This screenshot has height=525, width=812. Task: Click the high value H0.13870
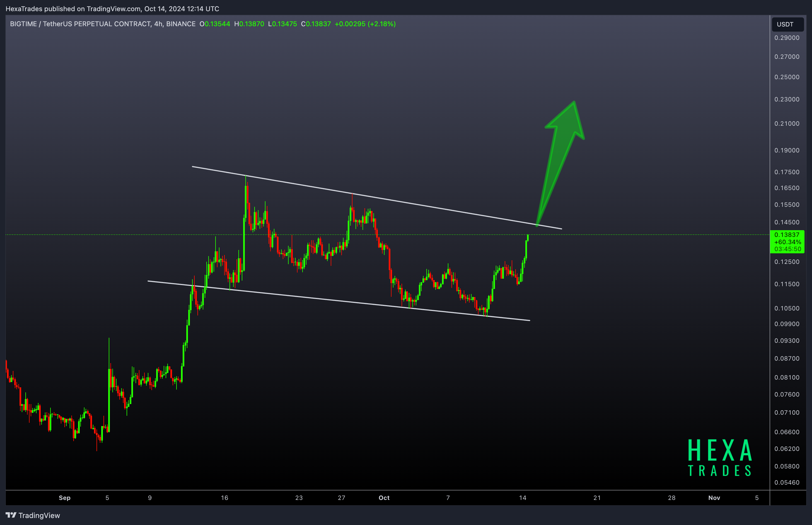[x=249, y=24]
